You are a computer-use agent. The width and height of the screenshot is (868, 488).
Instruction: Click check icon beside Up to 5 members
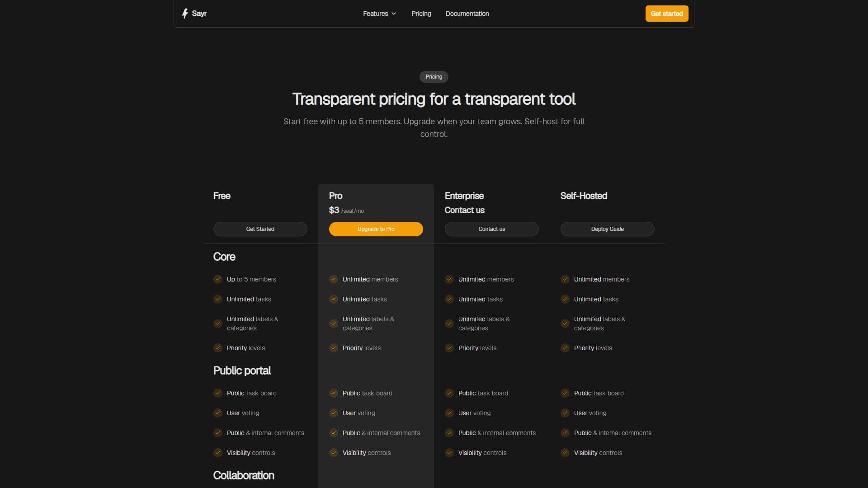[x=218, y=279]
